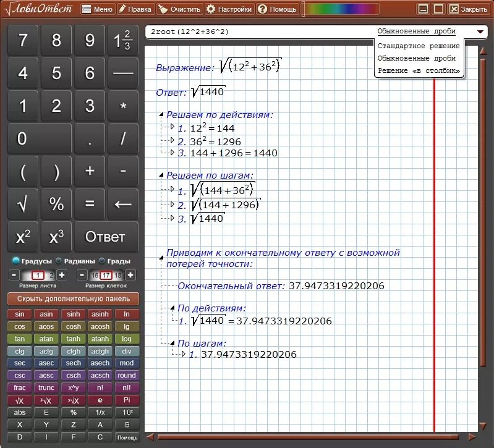Click the y-th root function button
This screenshot has height=448, width=494.
[x=73, y=400]
